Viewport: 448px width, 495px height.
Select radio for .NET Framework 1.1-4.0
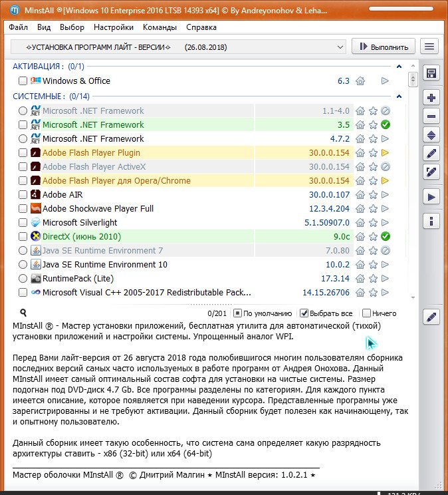click(23, 111)
